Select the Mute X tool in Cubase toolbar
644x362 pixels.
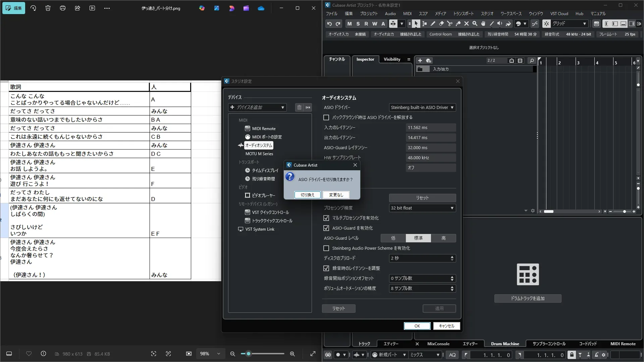point(467,24)
